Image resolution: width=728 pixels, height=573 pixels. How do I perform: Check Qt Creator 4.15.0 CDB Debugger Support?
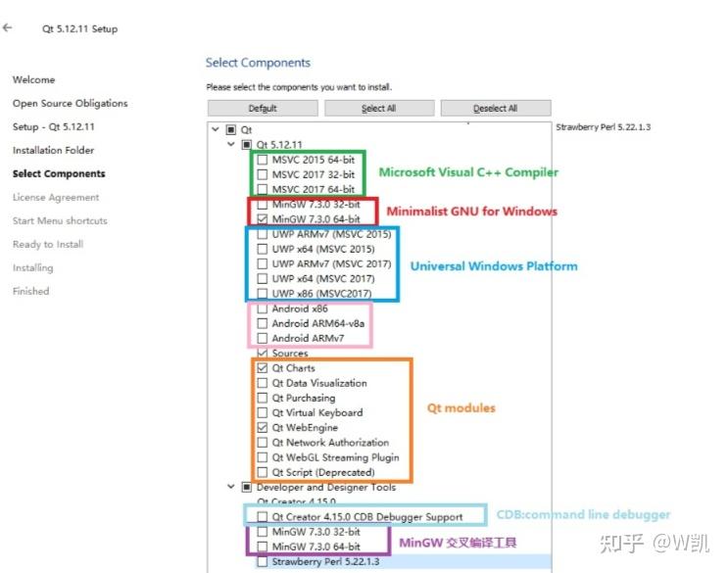263,517
